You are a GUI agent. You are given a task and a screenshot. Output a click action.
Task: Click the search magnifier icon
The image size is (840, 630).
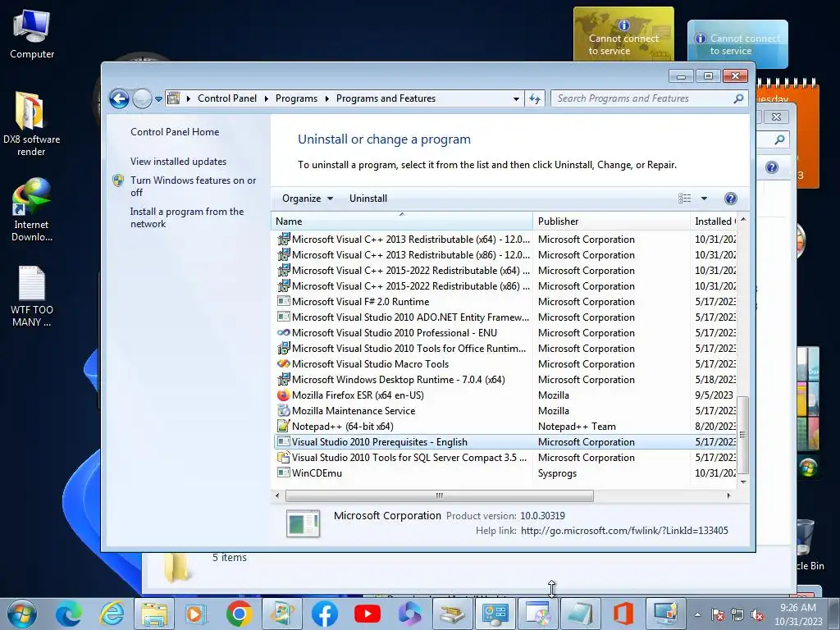pyautogui.click(x=739, y=98)
